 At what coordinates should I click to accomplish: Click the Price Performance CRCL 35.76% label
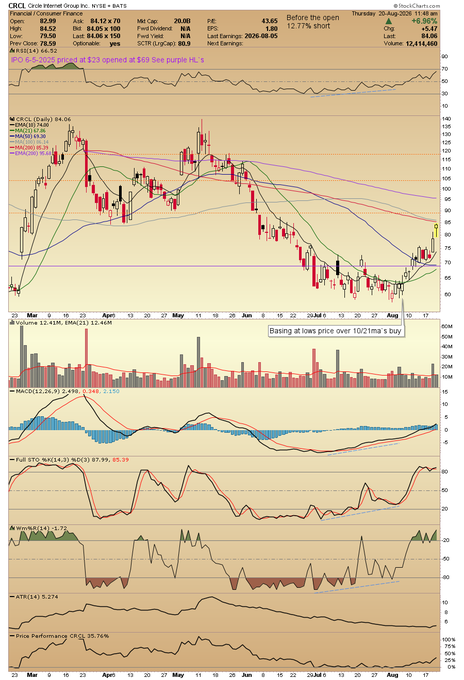62,636
